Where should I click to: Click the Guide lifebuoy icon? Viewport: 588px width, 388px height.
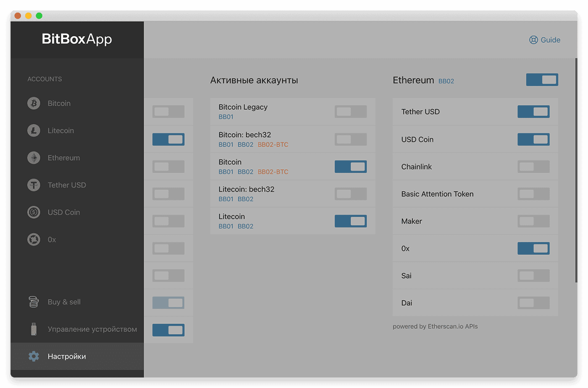[x=533, y=40]
